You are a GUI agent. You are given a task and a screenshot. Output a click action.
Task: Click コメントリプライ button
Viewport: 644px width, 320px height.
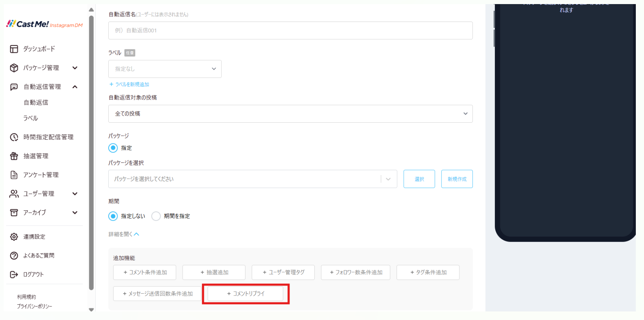(246, 294)
